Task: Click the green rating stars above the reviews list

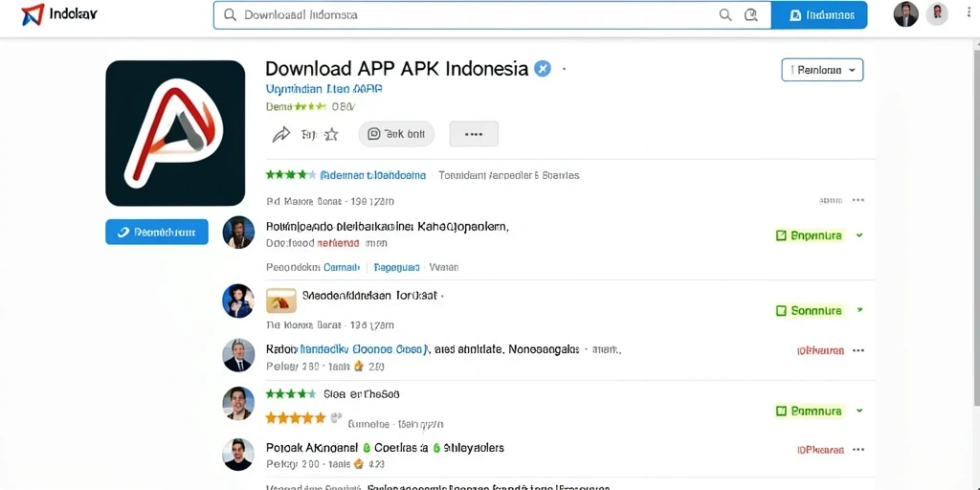Action: [x=291, y=175]
